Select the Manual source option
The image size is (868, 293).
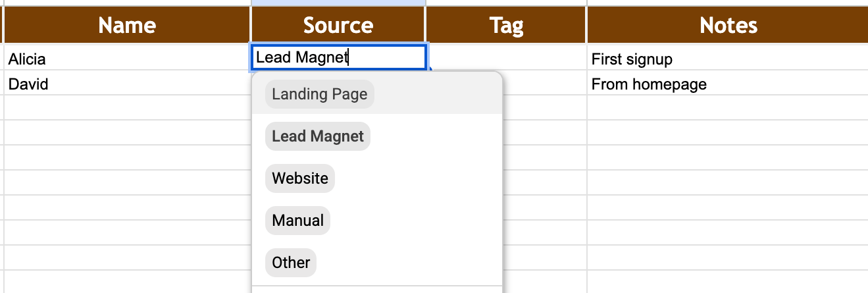(297, 221)
